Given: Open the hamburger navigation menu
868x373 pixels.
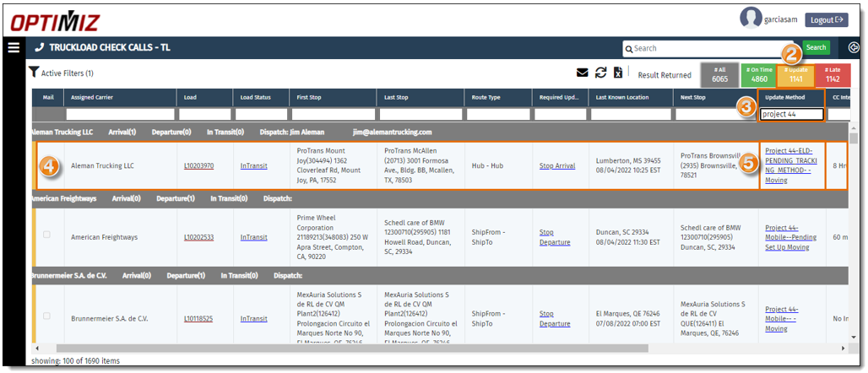Looking at the screenshot, I should click(14, 47).
